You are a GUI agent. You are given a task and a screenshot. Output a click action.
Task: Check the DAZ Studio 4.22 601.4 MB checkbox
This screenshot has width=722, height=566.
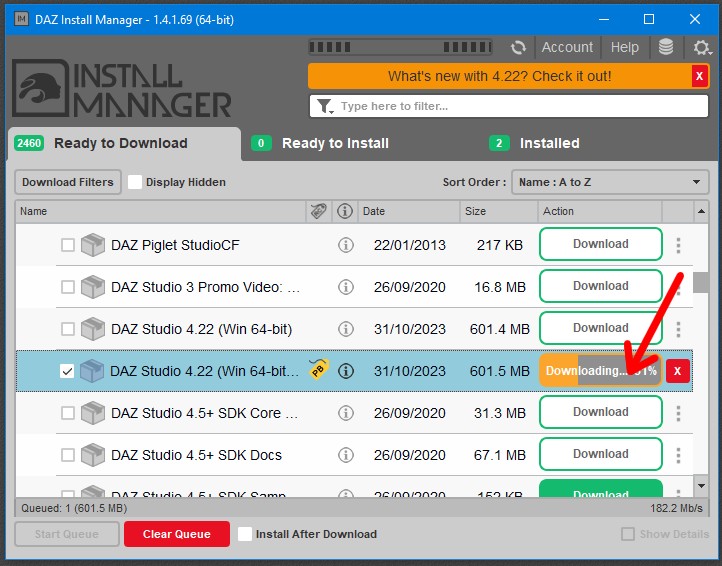68,329
